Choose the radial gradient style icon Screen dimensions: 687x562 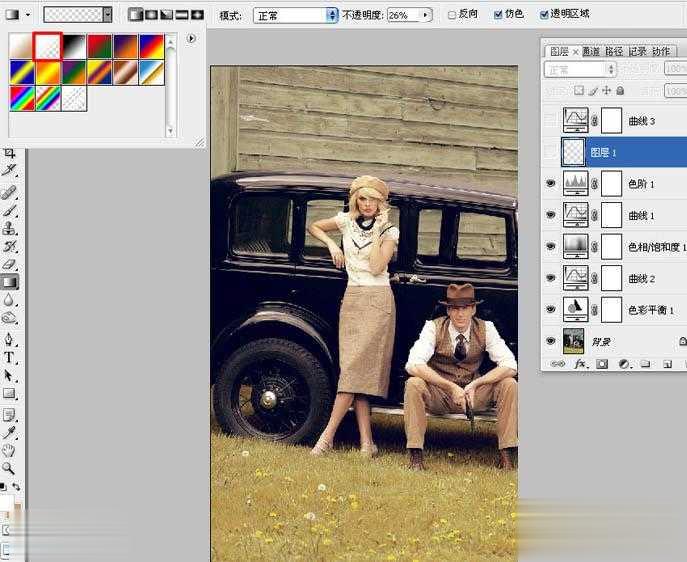point(151,15)
